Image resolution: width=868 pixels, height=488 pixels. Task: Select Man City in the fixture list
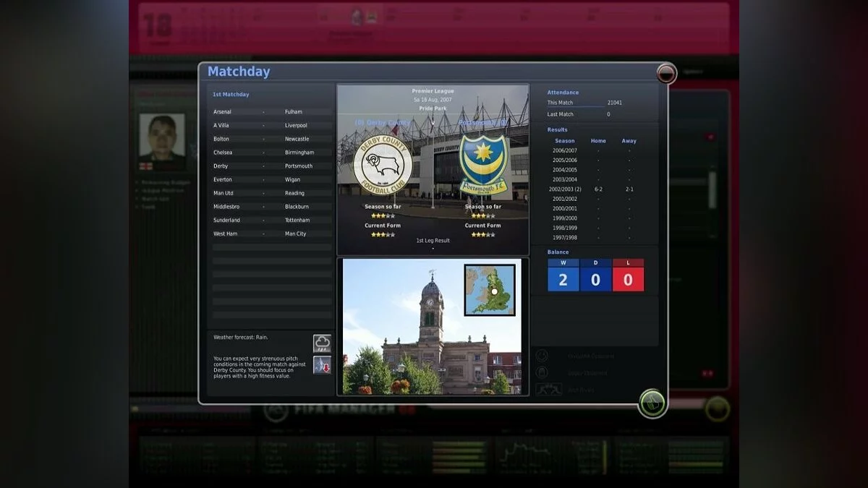point(295,234)
